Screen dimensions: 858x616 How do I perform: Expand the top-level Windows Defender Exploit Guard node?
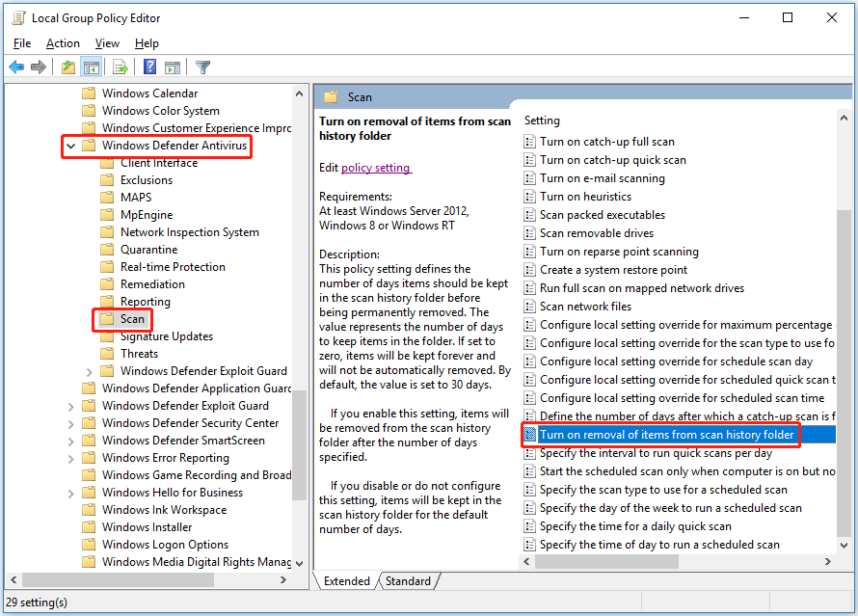click(70, 407)
